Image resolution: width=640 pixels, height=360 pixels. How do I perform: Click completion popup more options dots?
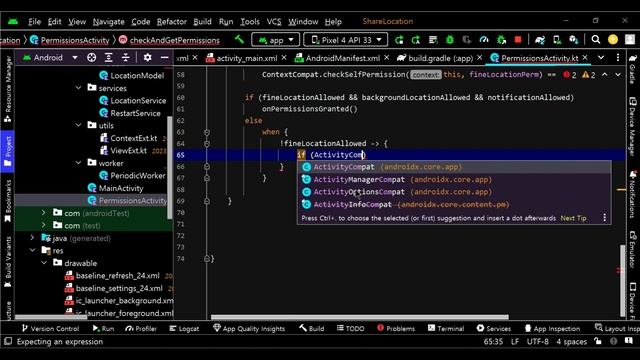coord(604,218)
